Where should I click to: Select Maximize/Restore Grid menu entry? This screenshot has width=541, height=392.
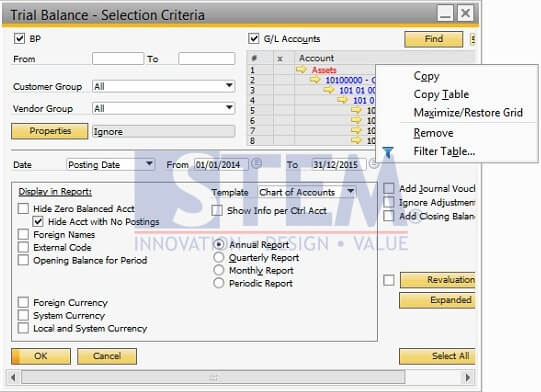pos(468,112)
